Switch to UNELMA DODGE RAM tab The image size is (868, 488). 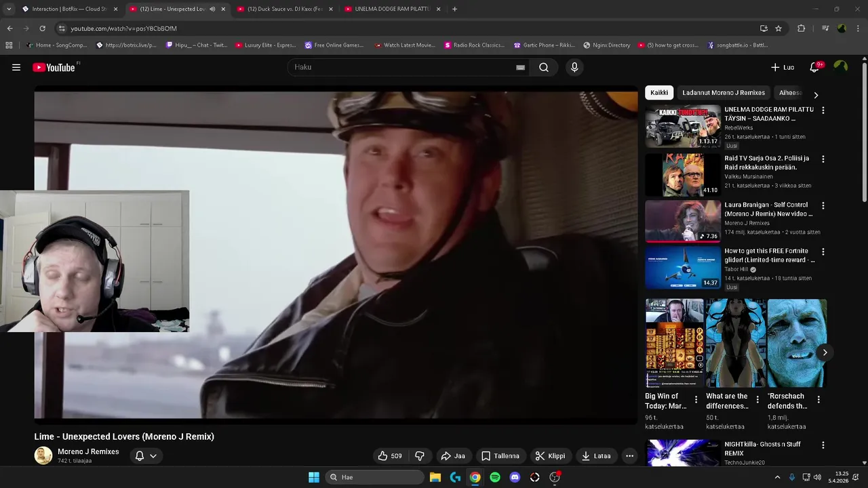tap(392, 9)
